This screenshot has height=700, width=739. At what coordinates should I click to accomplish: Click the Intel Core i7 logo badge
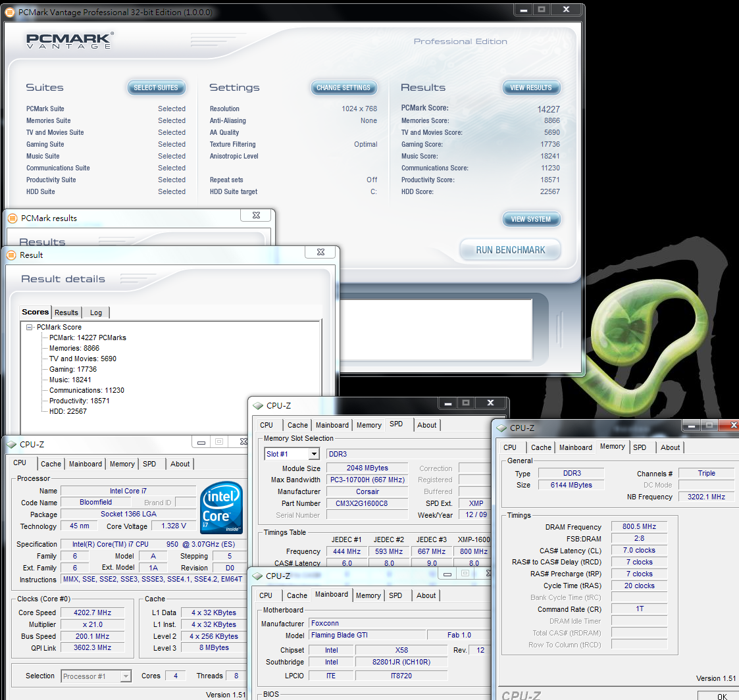221,507
